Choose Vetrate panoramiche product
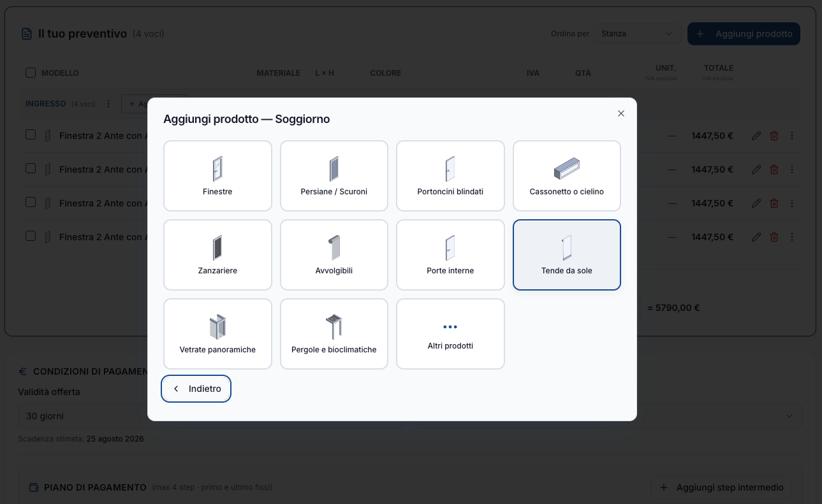The height and width of the screenshot is (504, 822). pos(217,334)
